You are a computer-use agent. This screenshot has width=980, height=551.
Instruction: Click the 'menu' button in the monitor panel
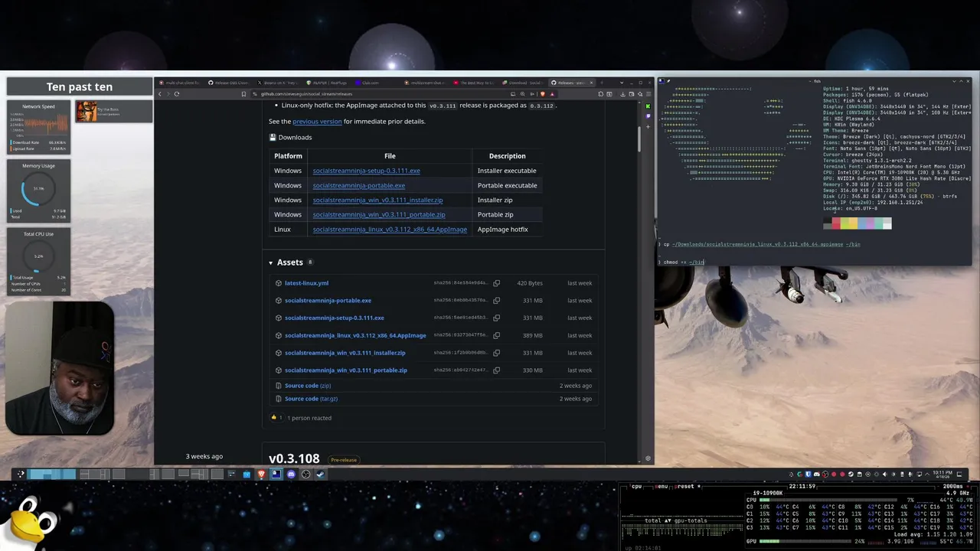tap(661, 487)
